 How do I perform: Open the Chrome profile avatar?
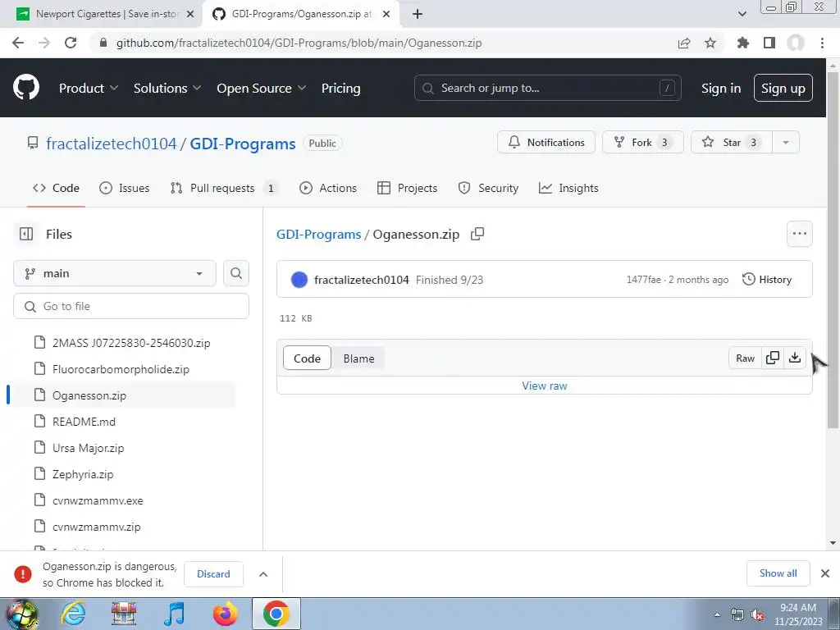coord(796,43)
